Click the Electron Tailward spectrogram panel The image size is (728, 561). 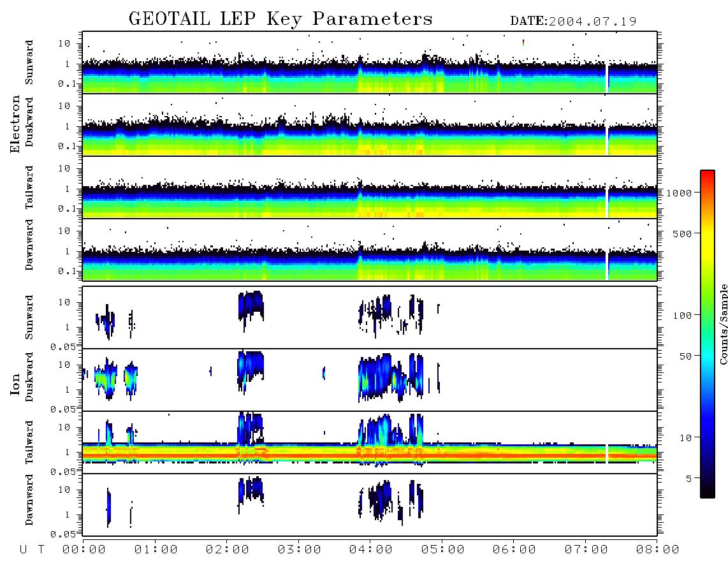(x=370, y=187)
